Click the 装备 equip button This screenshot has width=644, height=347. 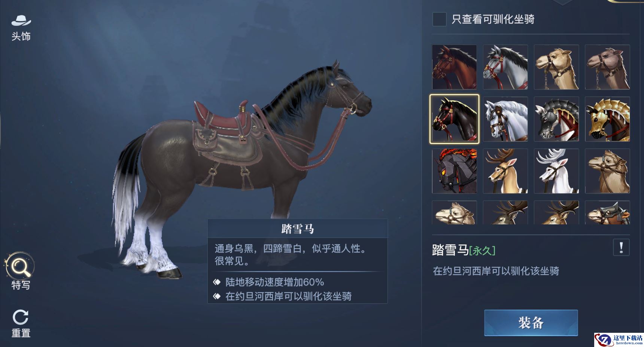[x=531, y=323]
